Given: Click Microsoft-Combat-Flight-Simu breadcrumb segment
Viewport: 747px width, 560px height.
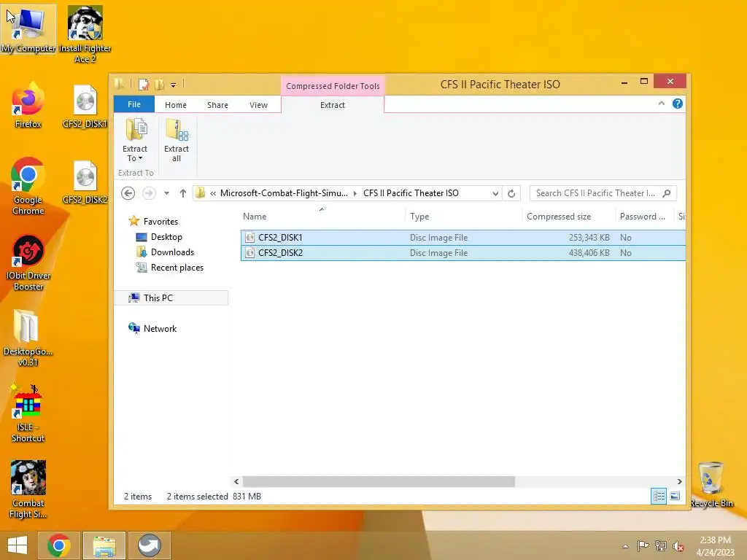Looking at the screenshot, I should (284, 193).
